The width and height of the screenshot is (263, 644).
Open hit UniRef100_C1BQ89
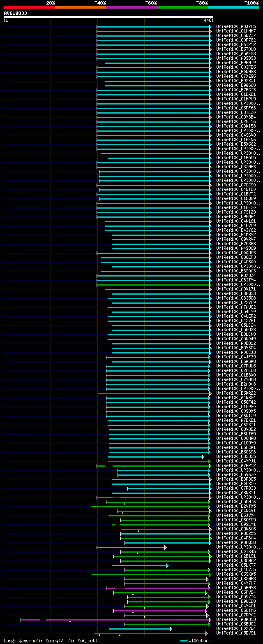tap(236, 198)
